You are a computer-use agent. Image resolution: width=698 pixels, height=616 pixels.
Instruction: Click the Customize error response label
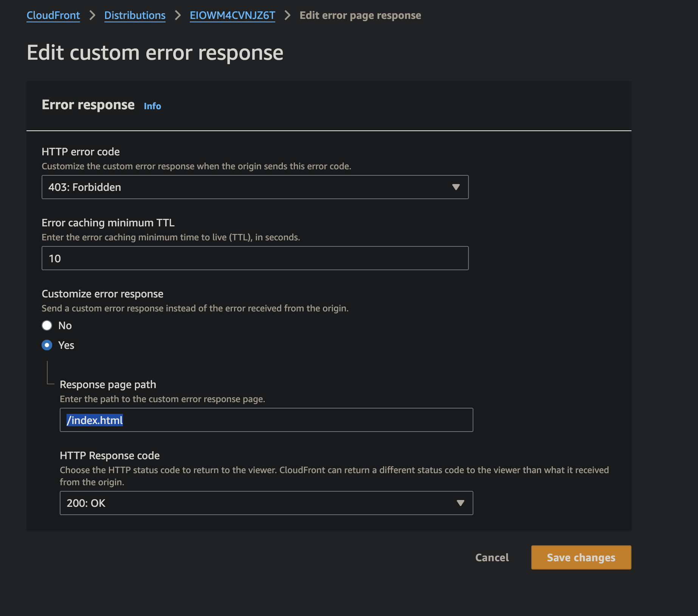point(102,294)
